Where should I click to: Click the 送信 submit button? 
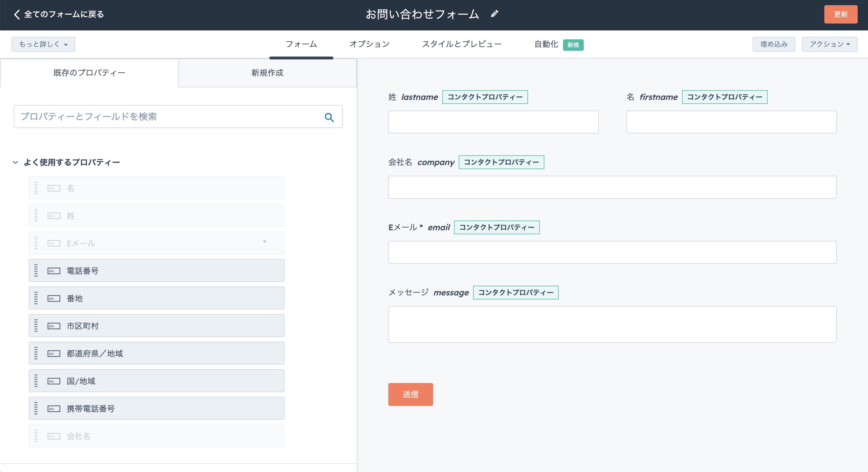pos(410,394)
